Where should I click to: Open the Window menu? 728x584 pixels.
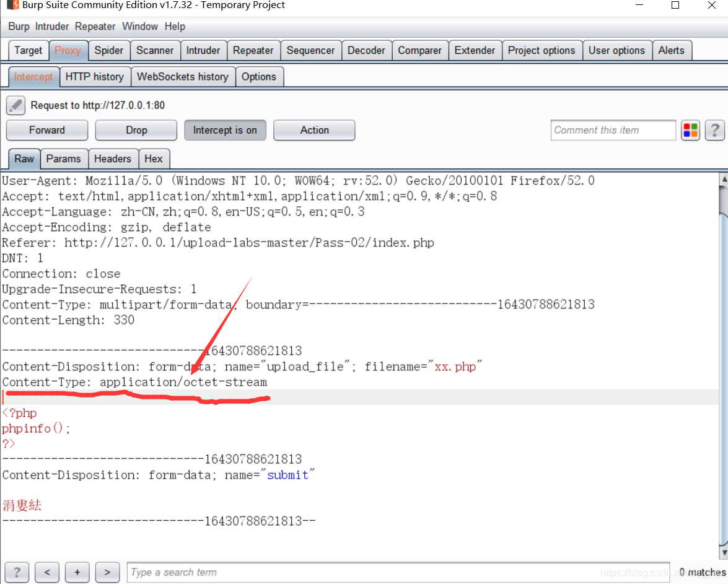coord(140,27)
